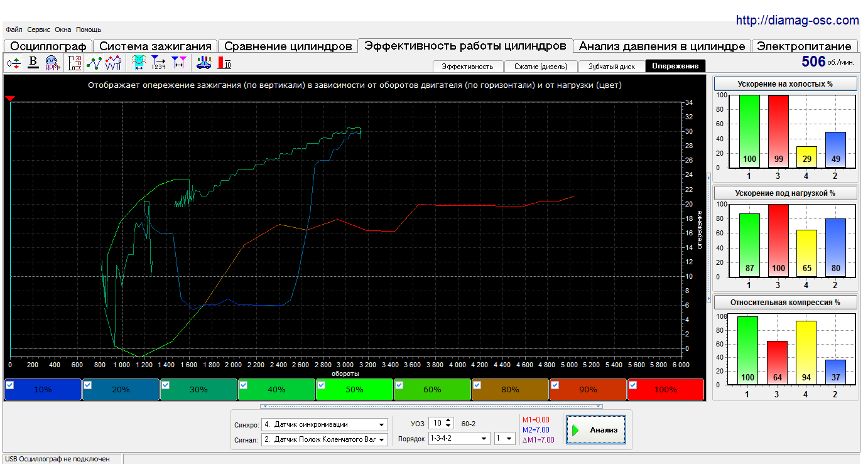Viewport: 868px width, 467px height.
Task: Open the Окна menu
Action: [63, 30]
